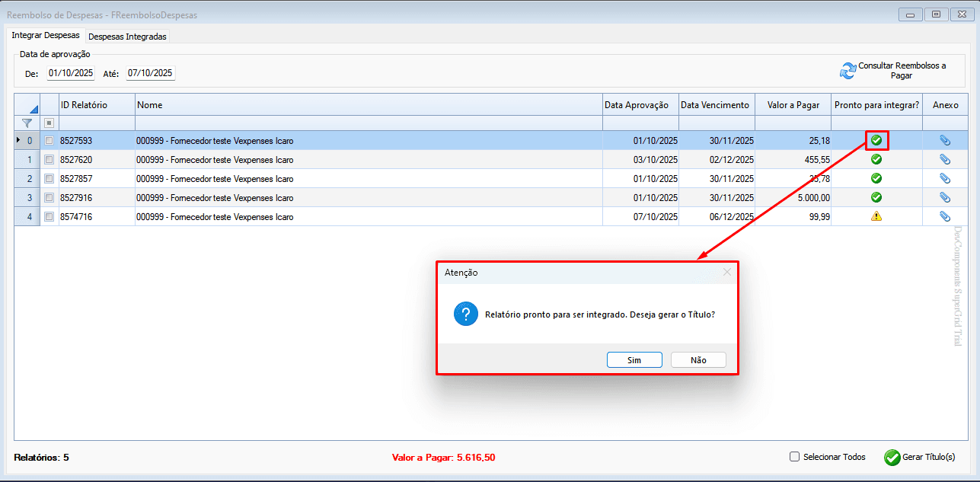Click the green check status for report 8527916

tap(876, 197)
